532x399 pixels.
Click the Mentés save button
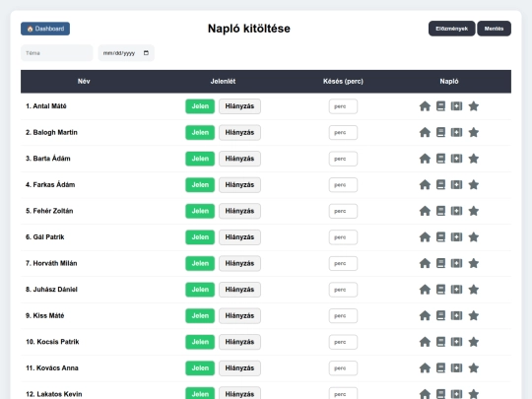(494, 29)
